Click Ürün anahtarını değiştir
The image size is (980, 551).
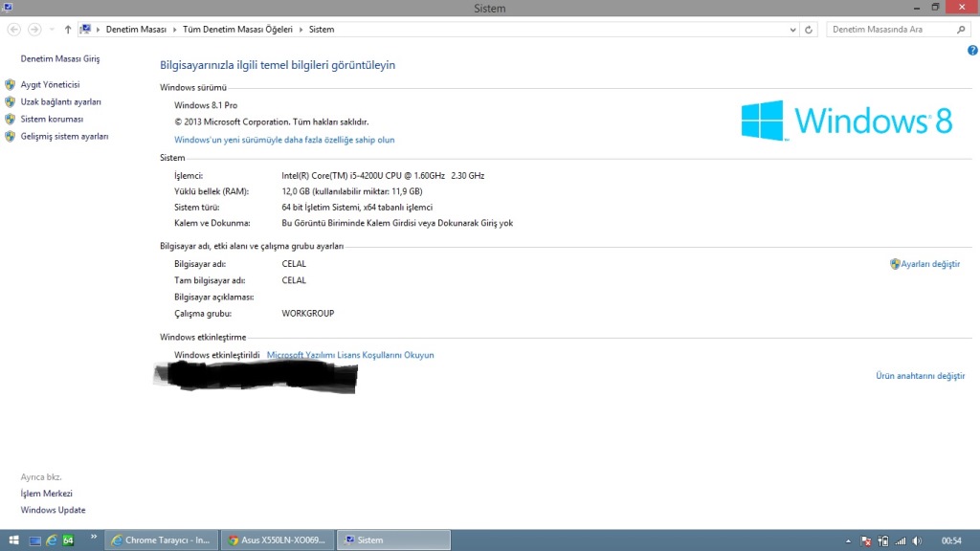click(920, 376)
